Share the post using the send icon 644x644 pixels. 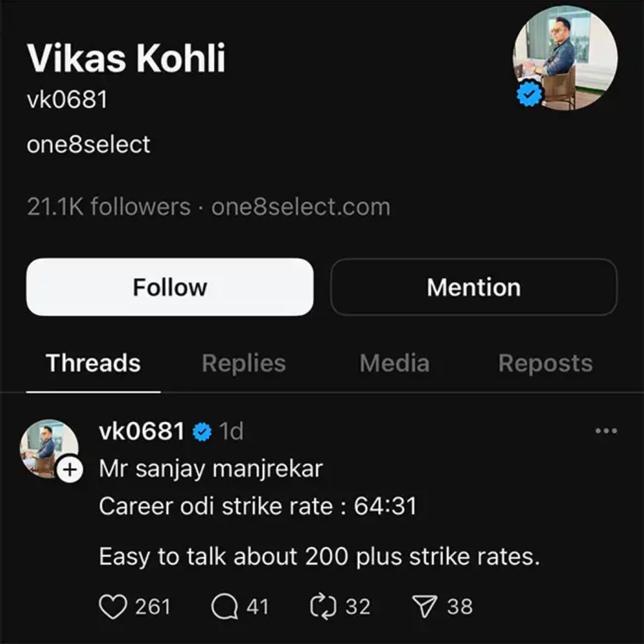[424, 606]
